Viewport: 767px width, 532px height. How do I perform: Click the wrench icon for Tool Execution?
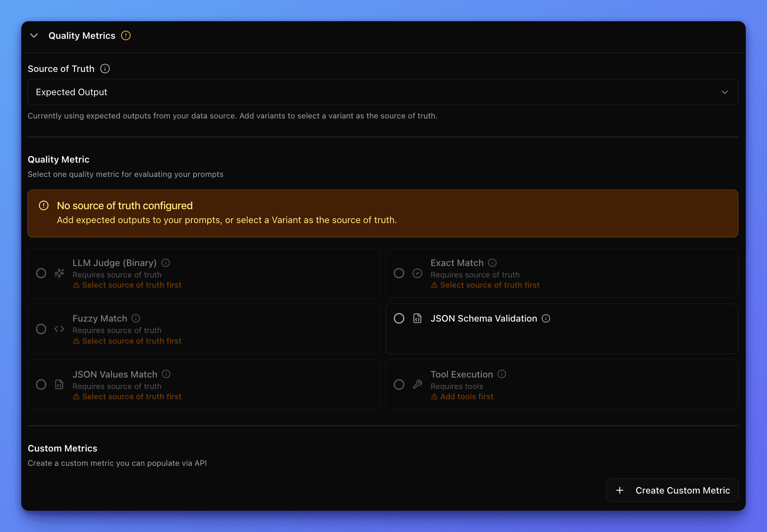point(417,384)
